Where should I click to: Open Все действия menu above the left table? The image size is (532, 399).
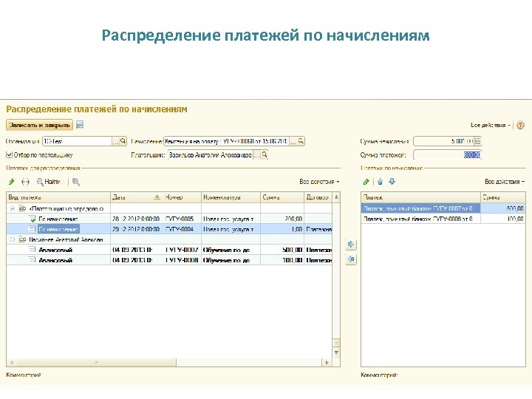pyautogui.click(x=319, y=182)
